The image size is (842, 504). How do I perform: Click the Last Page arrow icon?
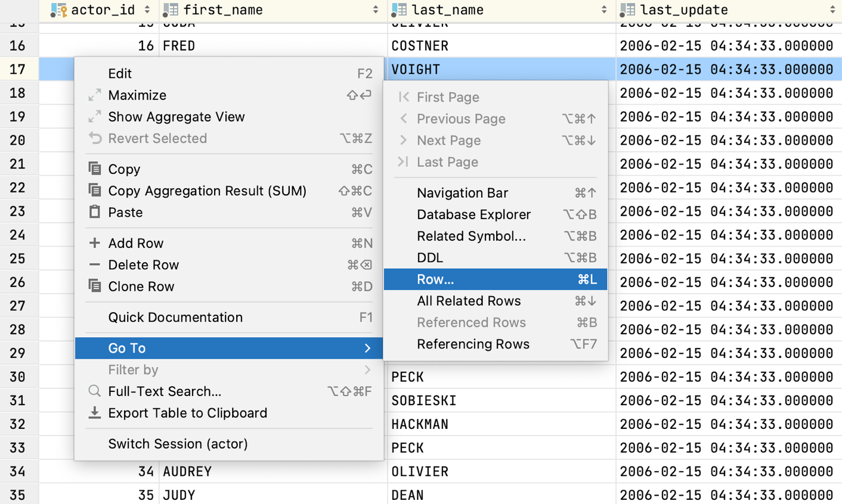point(404,161)
